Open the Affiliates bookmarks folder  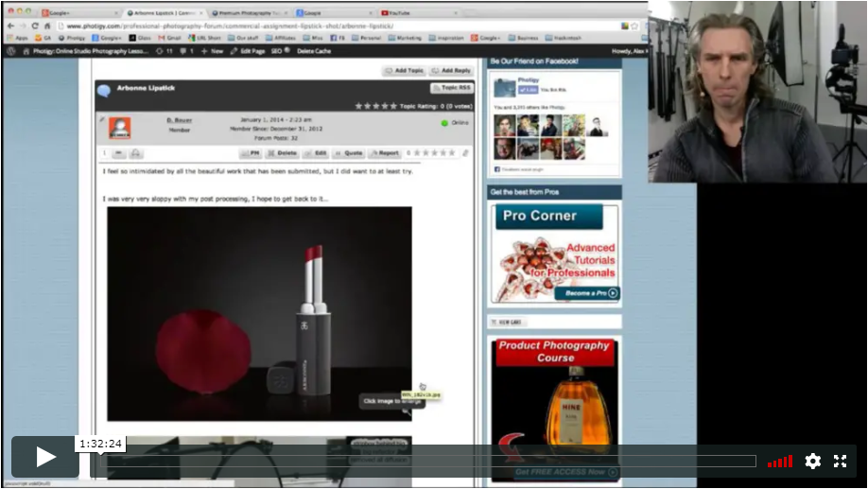[x=281, y=38]
